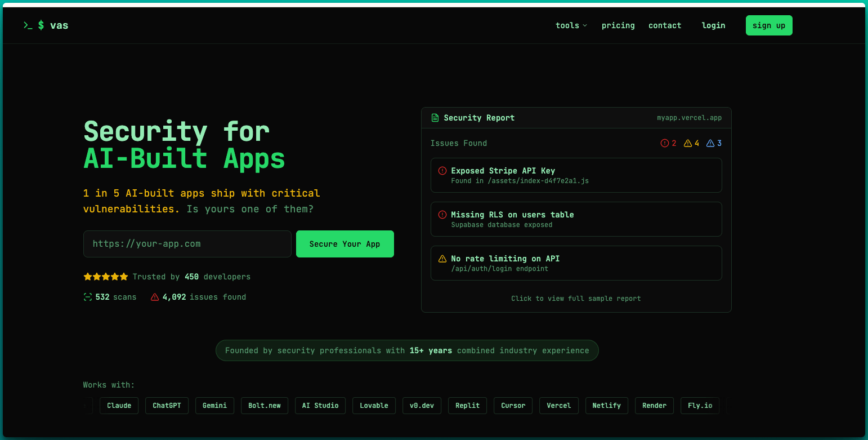Click the blue info count triangle icon
868x440 pixels.
[710, 143]
